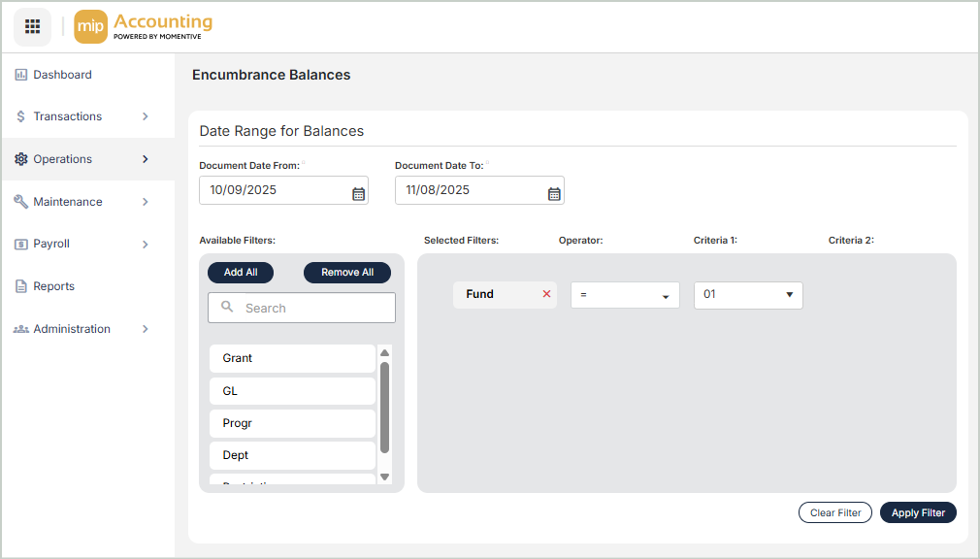Open the Maintenance menu item
This screenshot has height=559, width=980.
67,202
